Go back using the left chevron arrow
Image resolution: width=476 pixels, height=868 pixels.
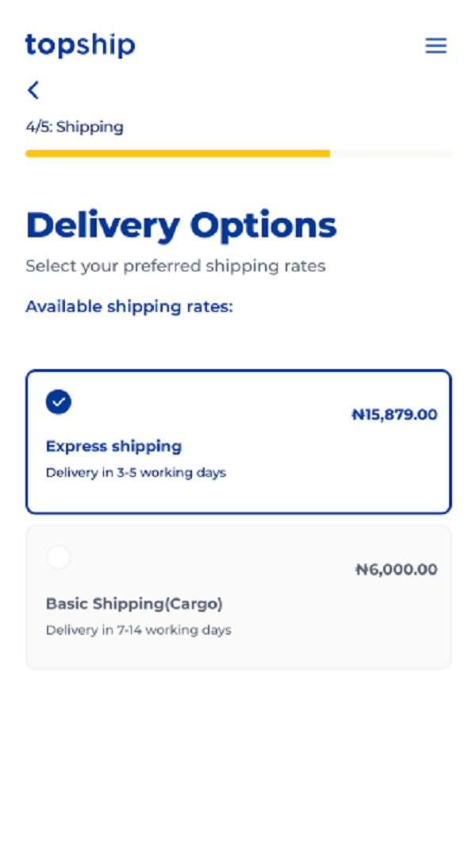(33, 90)
